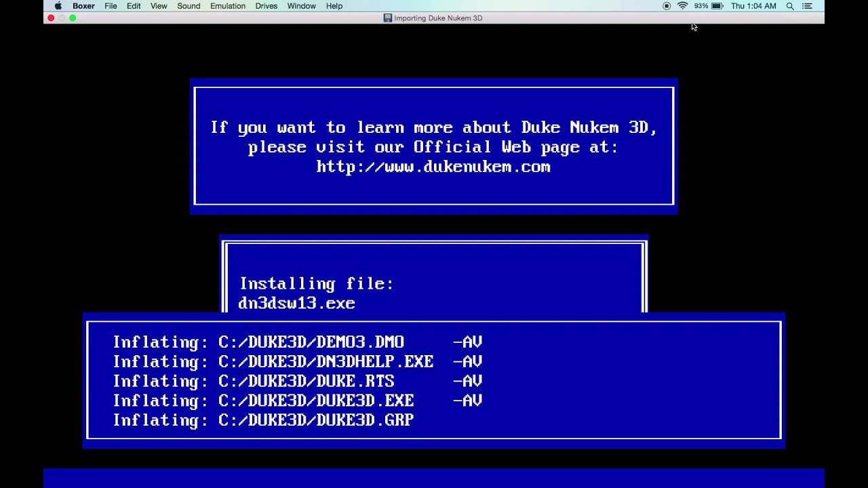Open the Drives menu
The height and width of the screenshot is (488, 868).
(x=267, y=6)
